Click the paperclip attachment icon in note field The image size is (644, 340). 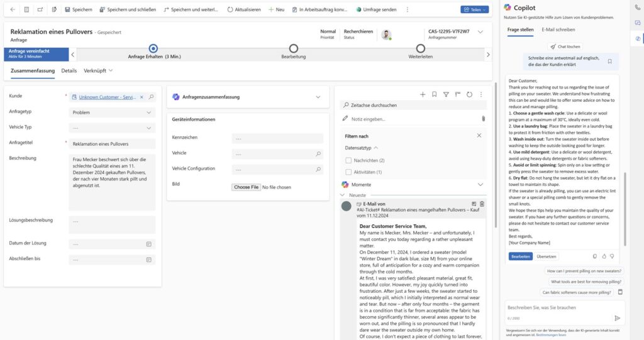point(483,118)
